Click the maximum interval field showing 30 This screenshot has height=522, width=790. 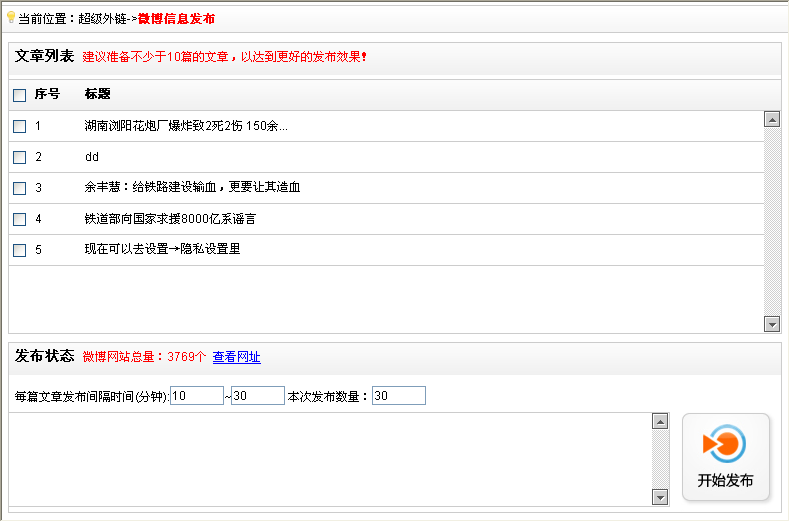click(x=258, y=396)
